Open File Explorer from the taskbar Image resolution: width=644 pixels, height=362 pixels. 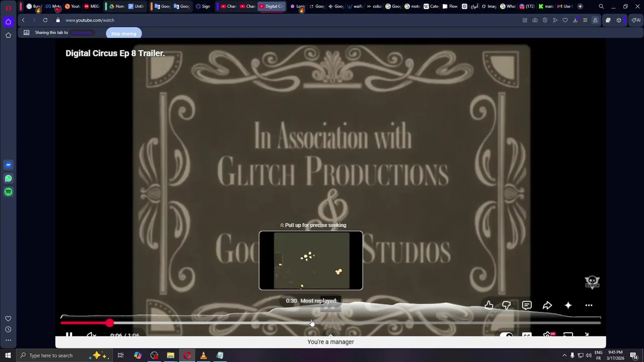(x=171, y=355)
